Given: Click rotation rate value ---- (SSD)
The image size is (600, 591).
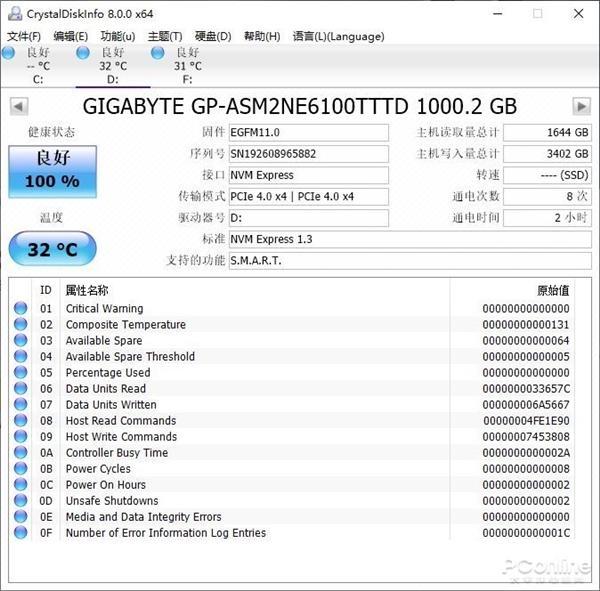Looking at the screenshot, I should (x=547, y=175).
